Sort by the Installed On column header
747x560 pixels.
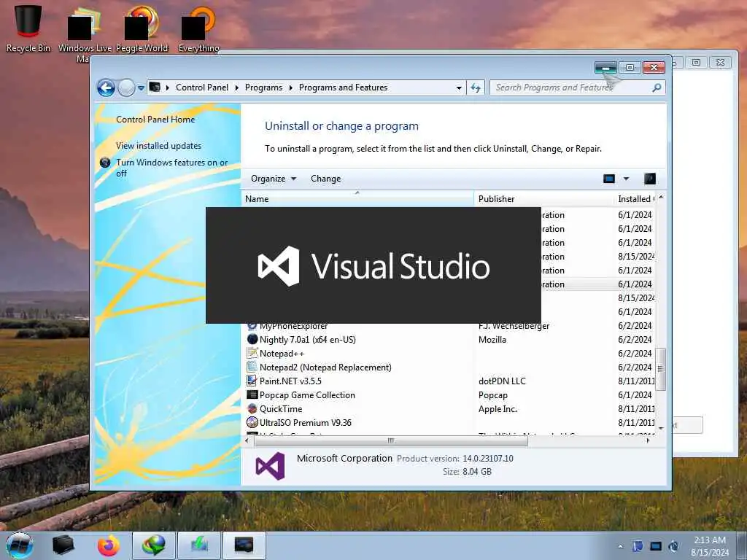pyautogui.click(x=635, y=198)
